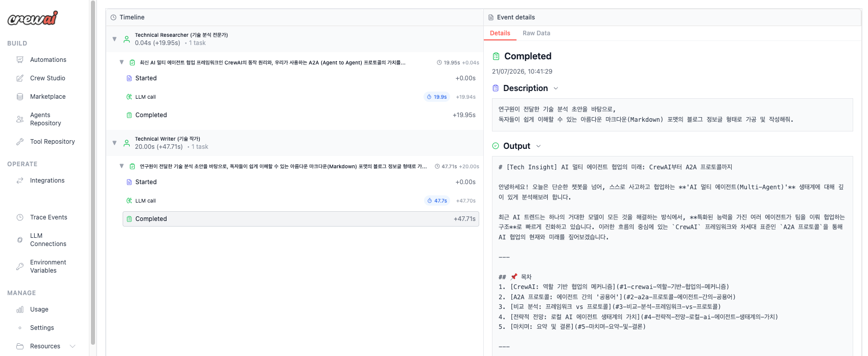Screen dimensions: 868x356
Task: Switch to the Details tab
Action: click(500, 33)
